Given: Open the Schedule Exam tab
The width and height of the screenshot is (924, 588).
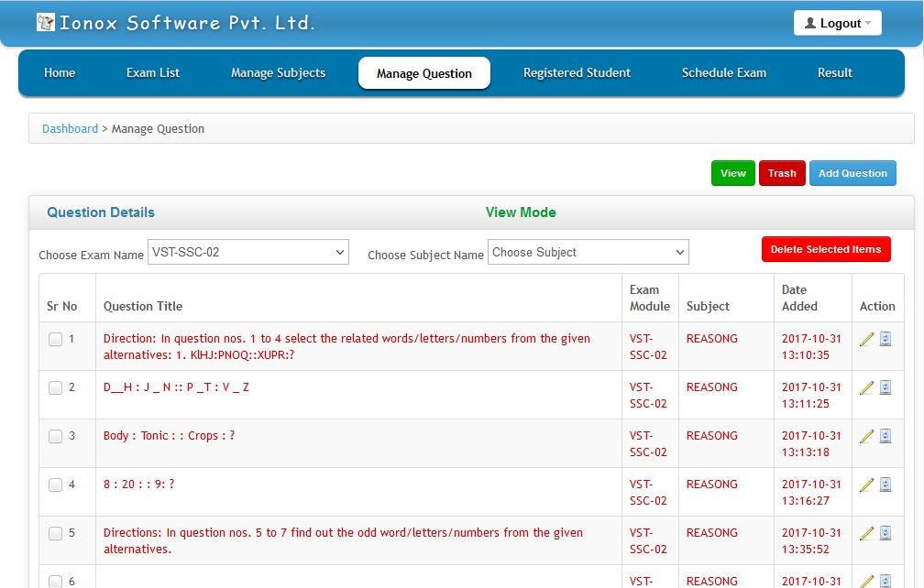Looking at the screenshot, I should click(x=723, y=72).
